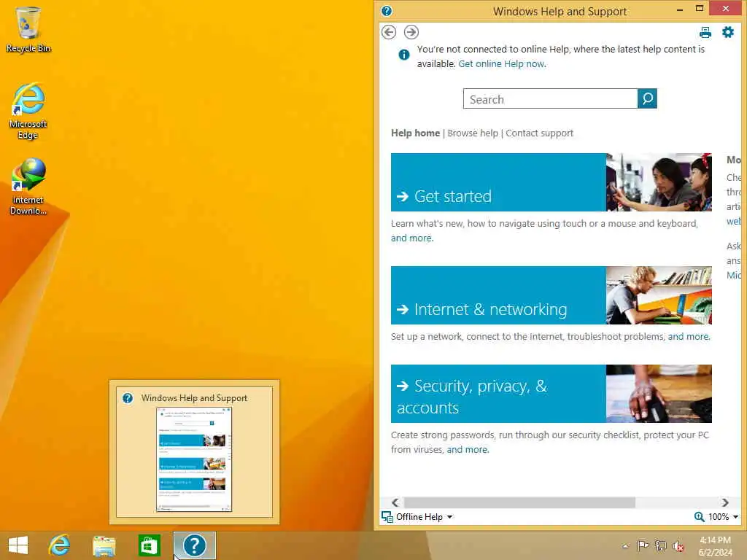Select the Recycle Bin desktop icon
Image resolution: width=747 pixels, height=560 pixels.
28,29
